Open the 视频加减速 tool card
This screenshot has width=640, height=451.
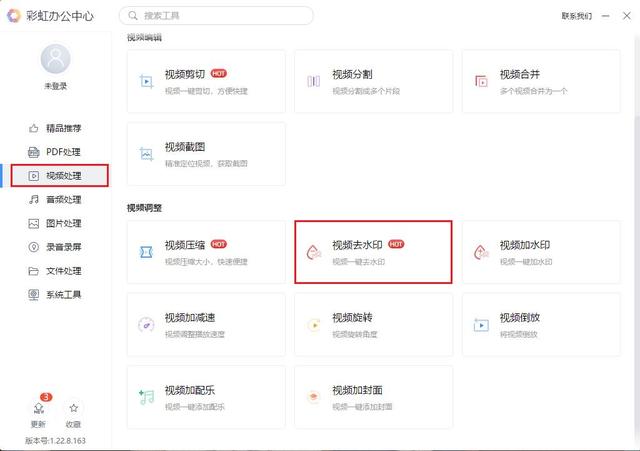pos(206,324)
